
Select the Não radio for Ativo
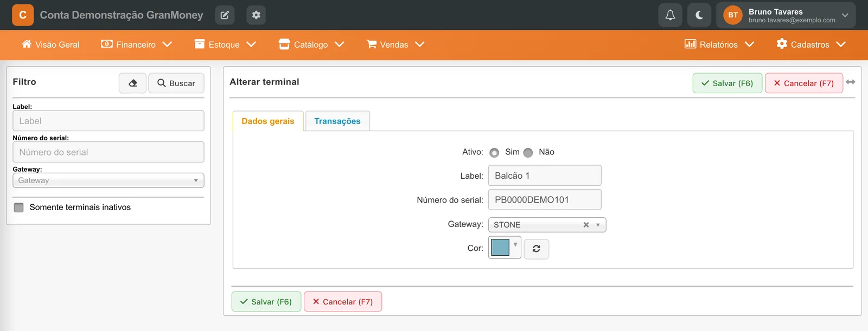pyautogui.click(x=528, y=153)
